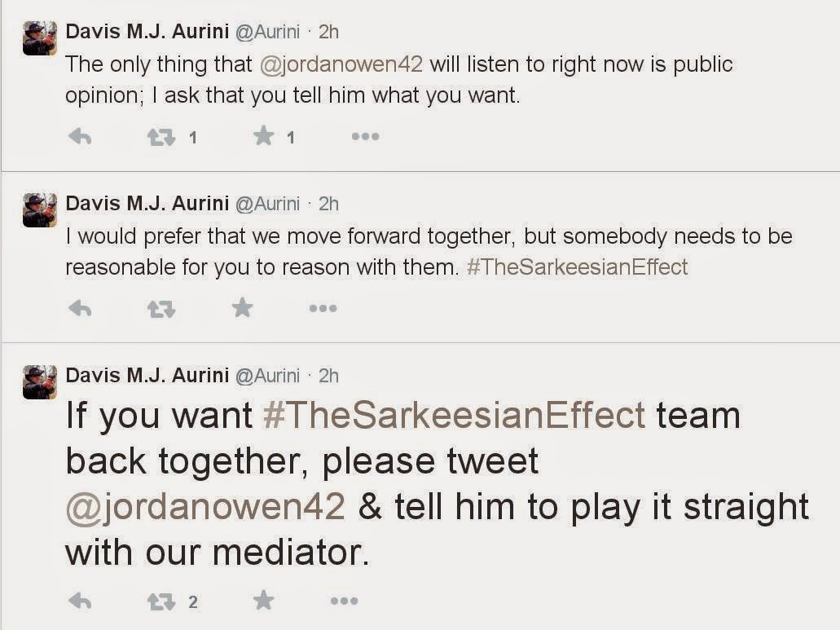840x630 pixels.
Task: Open large #TheSarkeesianEffect hashtag in third tweet
Action: (x=454, y=415)
